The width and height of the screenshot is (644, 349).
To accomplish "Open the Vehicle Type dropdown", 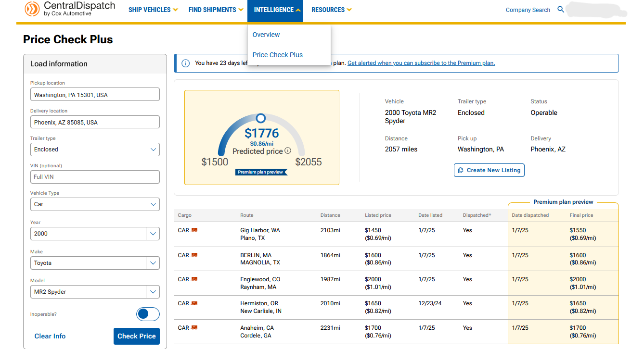I will coord(95,204).
